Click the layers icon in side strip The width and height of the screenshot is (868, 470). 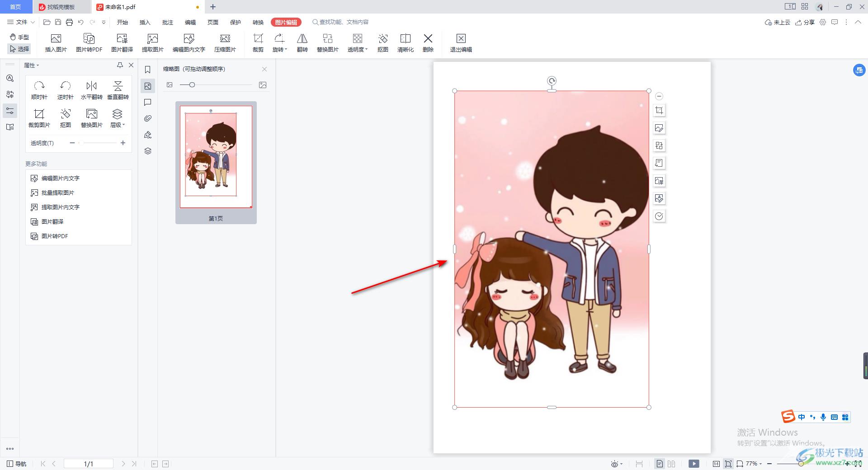tap(147, 151)
